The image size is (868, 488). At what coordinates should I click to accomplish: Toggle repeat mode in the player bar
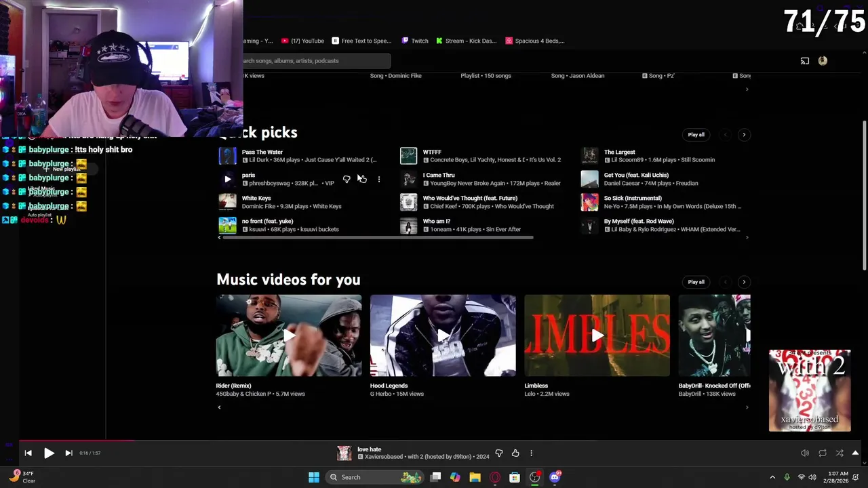tap(823, 453)
